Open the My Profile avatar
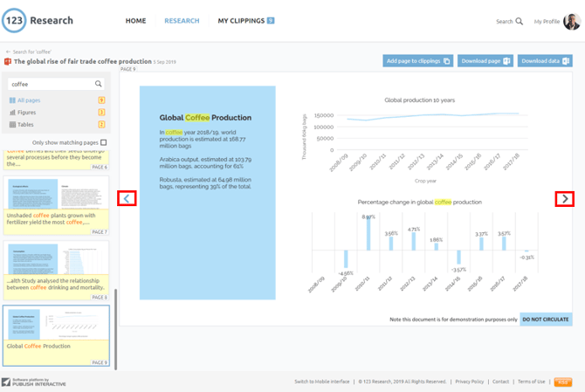The height and width of the screenshot is (392, 585). pos(570,21)
